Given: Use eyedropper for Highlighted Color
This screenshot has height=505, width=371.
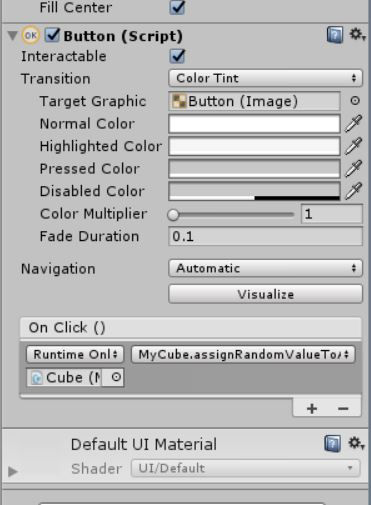Looking at the screenshot, I should 354,146.
